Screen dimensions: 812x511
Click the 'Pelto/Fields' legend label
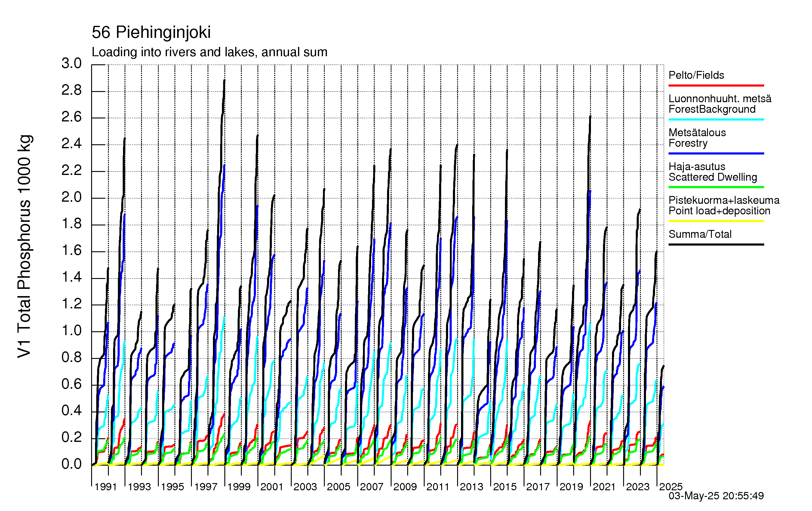point(696,75)
